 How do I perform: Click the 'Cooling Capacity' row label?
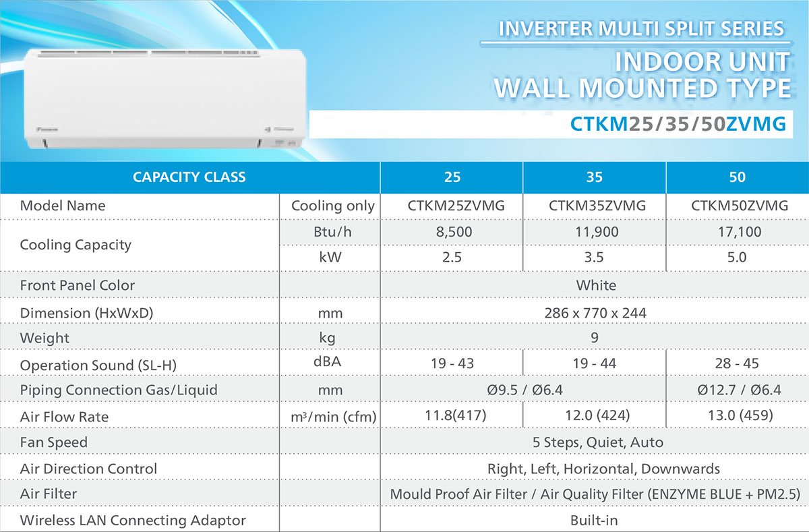click(x=76, y=245)
